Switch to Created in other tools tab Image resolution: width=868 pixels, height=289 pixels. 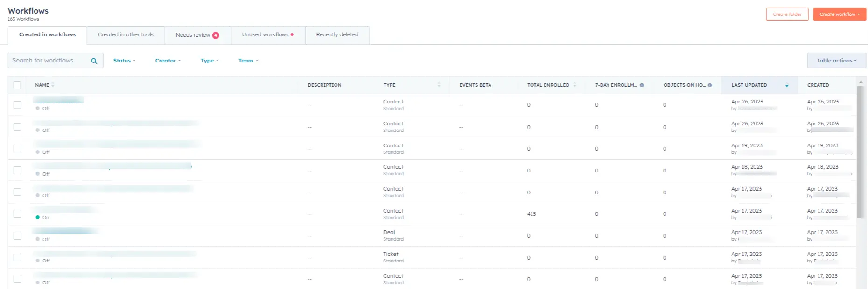click(126, 35)
